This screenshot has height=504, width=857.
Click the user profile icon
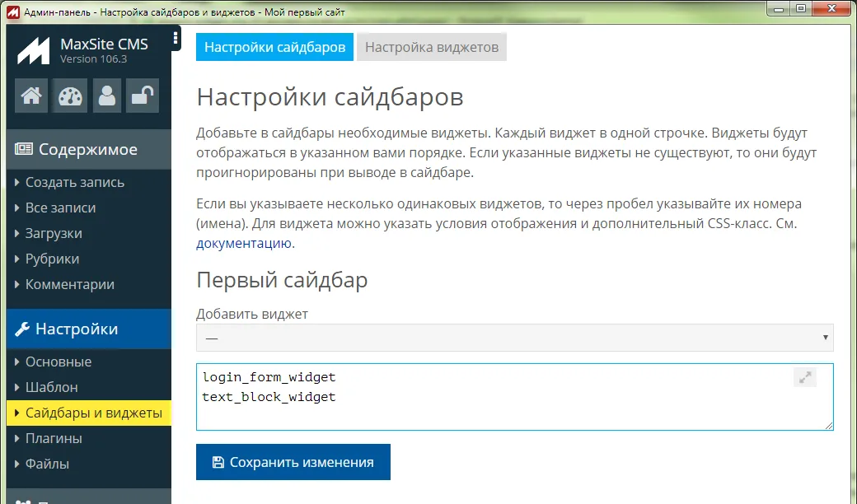pos(106,96)
